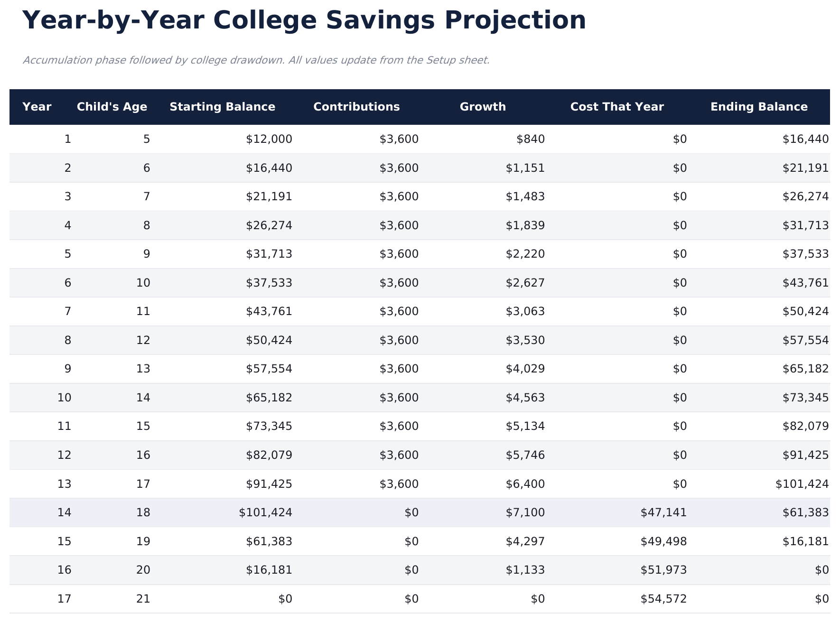Click the page title heading
Viewport: 840px width, 623px height.
tap(304, 21)
